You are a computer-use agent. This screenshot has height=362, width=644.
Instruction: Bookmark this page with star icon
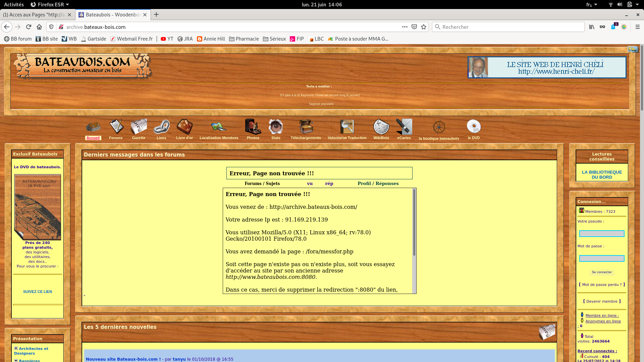(424, 27)
